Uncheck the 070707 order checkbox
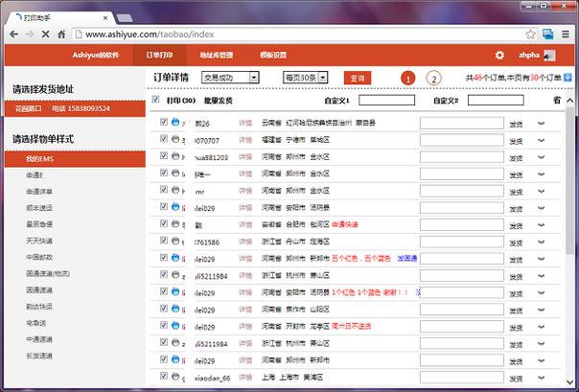This screenshot has width=579, height=392. [x=164, y=138]
